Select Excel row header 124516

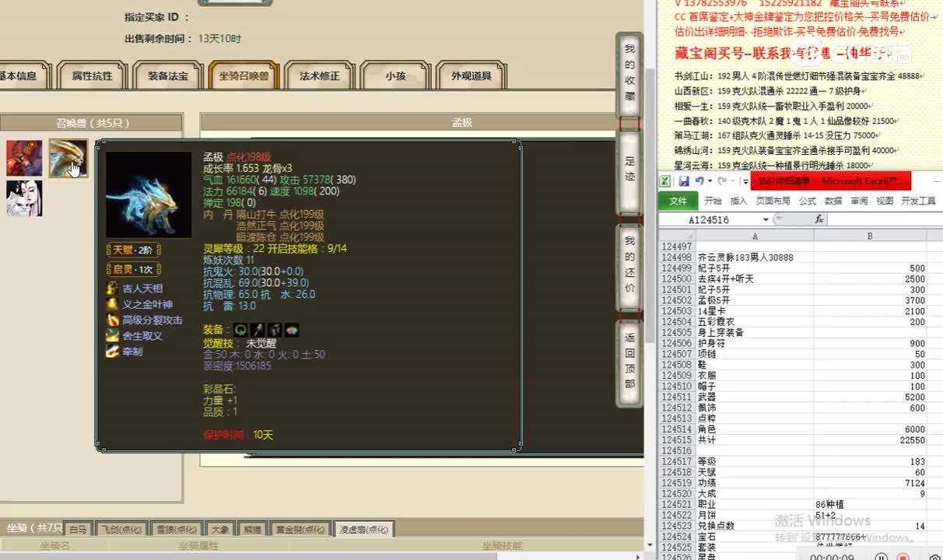(676, 451)
